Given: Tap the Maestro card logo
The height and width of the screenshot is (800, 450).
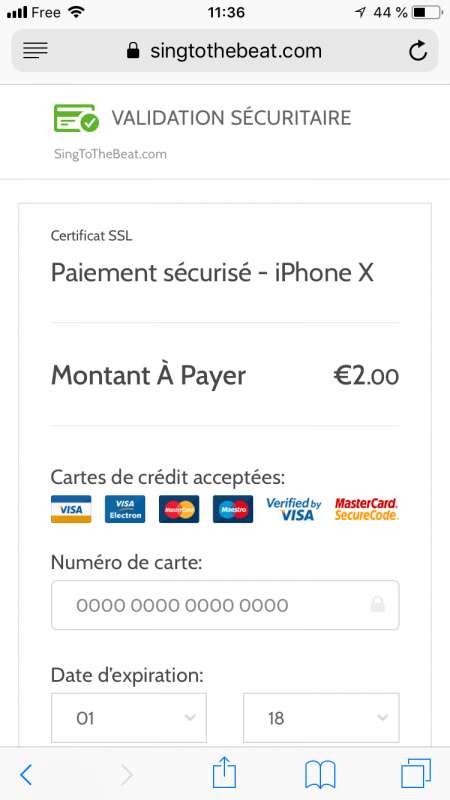Looking at the screenshot, I should point(233,509).
